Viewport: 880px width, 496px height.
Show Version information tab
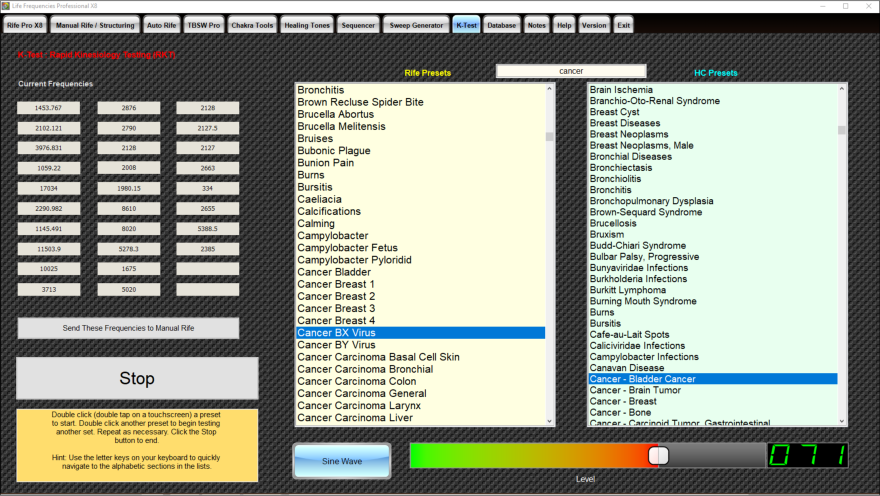click(x=594, y=25)
